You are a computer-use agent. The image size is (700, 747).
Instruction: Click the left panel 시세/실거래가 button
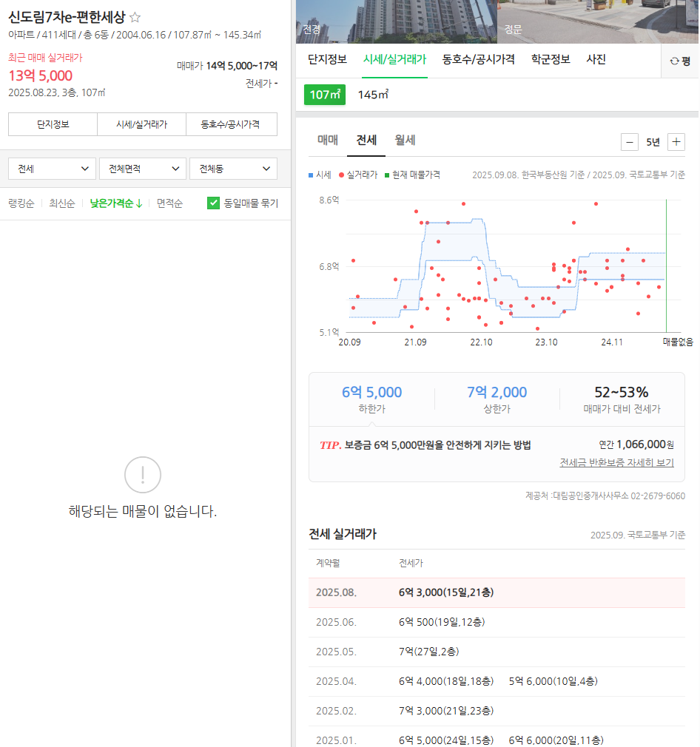tap(141, 124)
